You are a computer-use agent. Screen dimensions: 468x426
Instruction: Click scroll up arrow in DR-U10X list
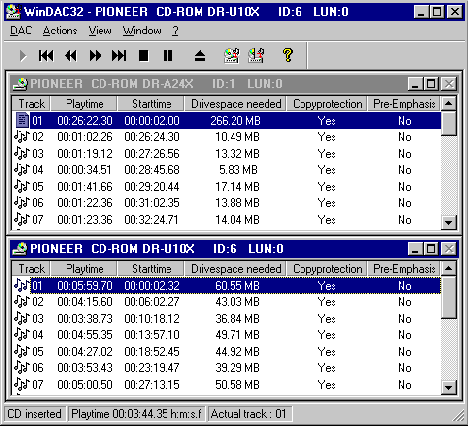click(449, 268)
